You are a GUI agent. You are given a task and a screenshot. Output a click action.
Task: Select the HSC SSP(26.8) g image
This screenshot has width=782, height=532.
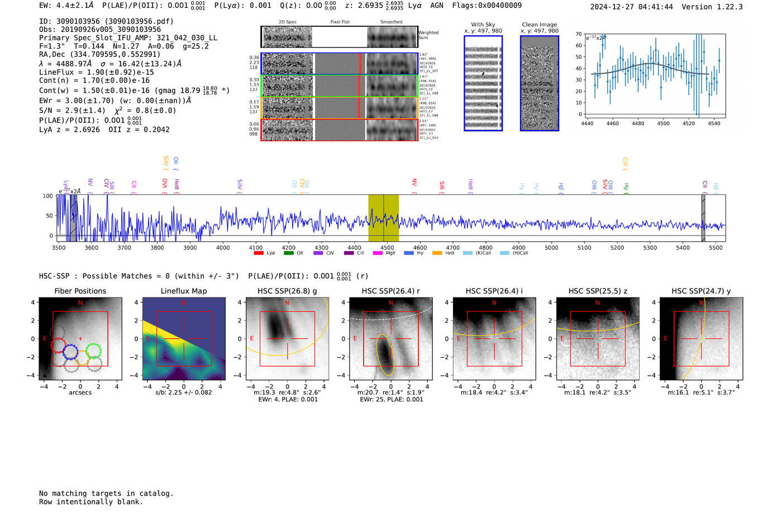(287, 339)
